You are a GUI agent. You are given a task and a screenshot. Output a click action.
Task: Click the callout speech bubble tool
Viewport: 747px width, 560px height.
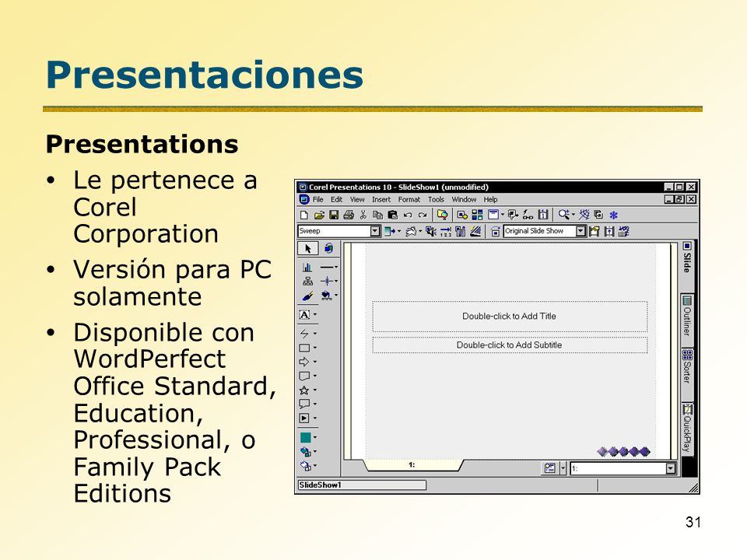click(304, 404)
